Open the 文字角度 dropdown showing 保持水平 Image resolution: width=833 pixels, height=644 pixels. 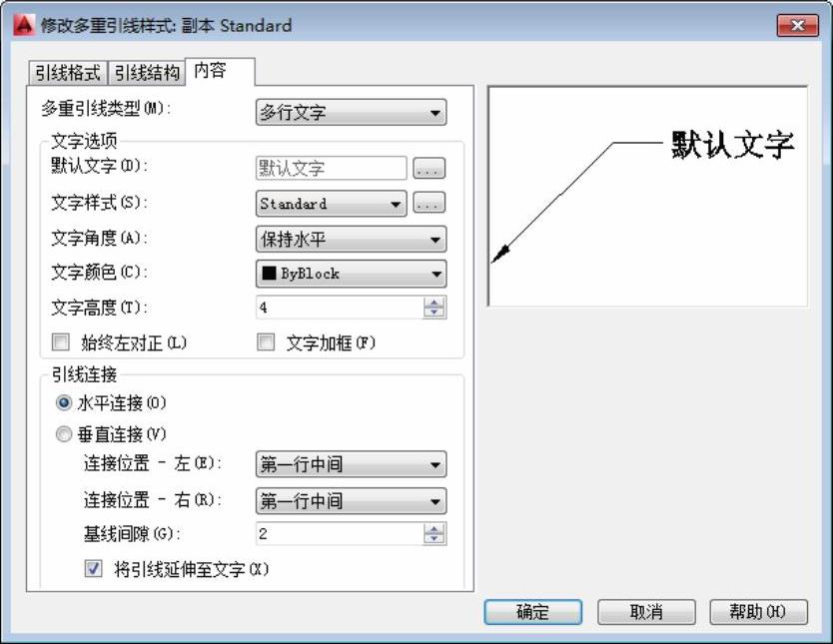coord(351,240)
